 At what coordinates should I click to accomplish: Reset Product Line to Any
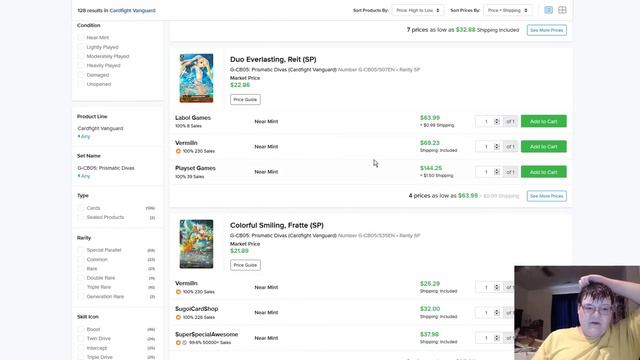[84, 136]
